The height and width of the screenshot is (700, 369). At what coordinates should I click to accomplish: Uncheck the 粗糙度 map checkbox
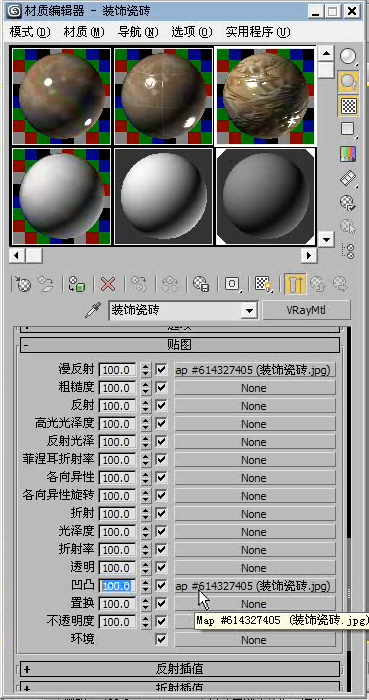click(161, 388)
